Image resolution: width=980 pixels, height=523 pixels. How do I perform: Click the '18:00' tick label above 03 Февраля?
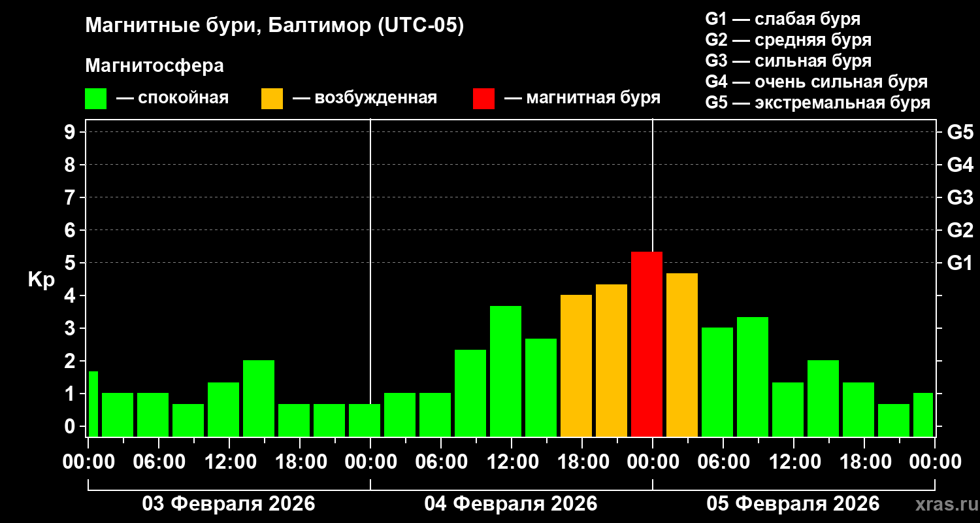click(300, 462)
